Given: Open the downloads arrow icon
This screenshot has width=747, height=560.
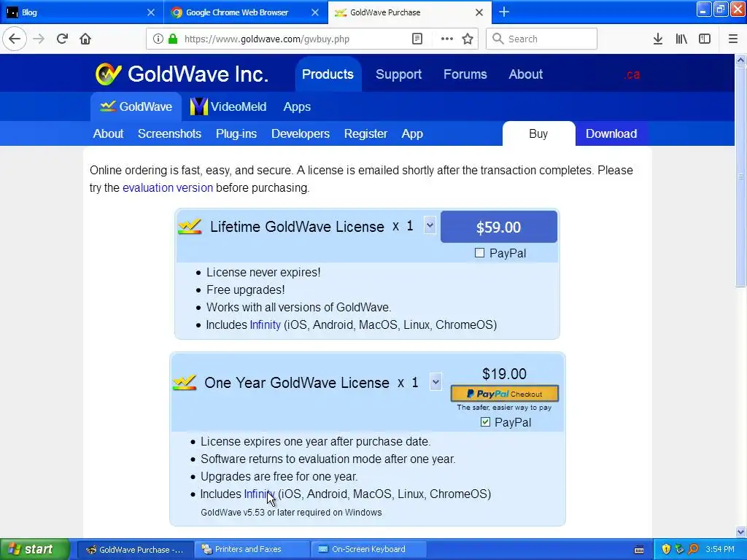Looking at the screenshot, I should coord(658,39).
